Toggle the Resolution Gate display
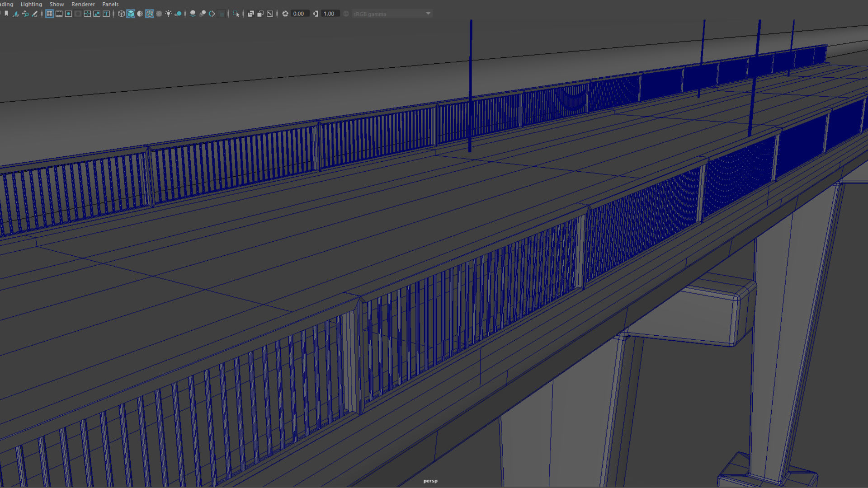Viewport: 868px width, 488px height. point(69,14)
